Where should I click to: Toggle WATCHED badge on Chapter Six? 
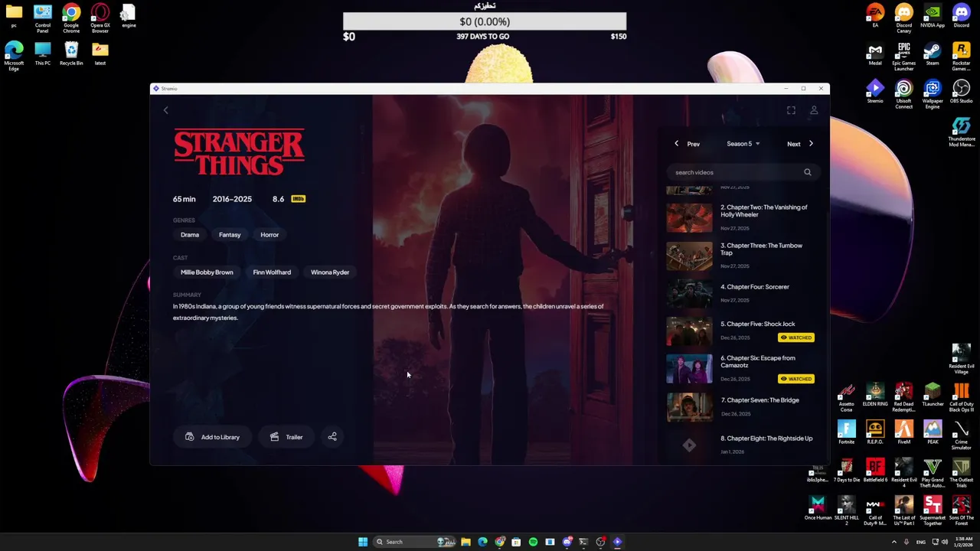[796, 379]
